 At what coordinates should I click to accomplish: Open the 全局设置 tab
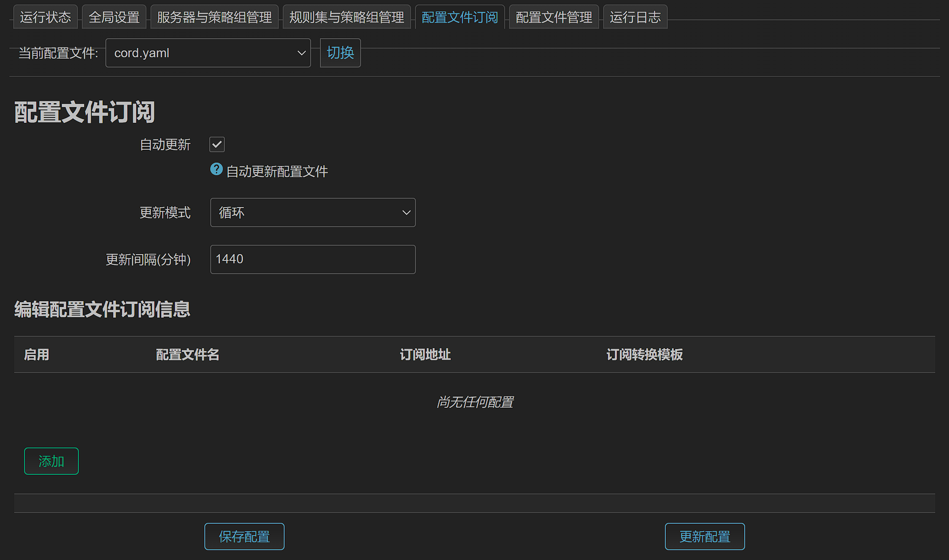(114, 17)
